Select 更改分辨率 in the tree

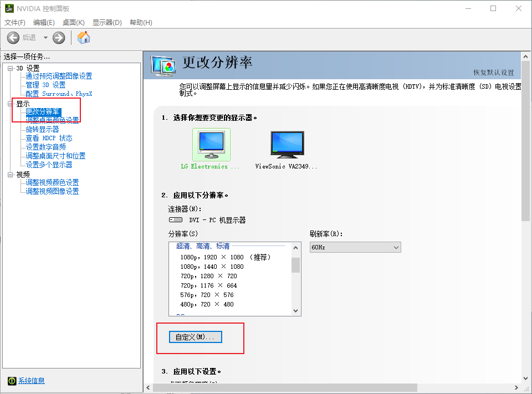click(43, 111)
